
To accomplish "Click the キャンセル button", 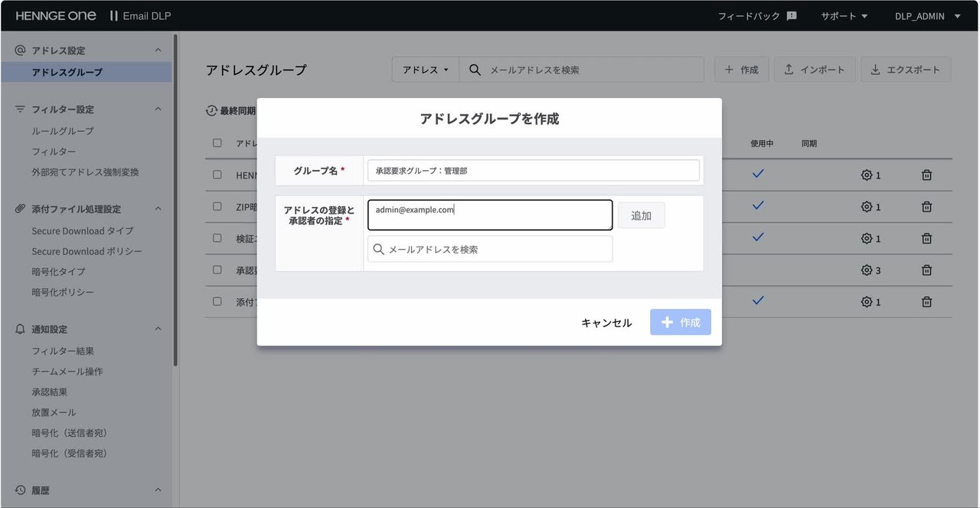I will (x=606, y=323).
